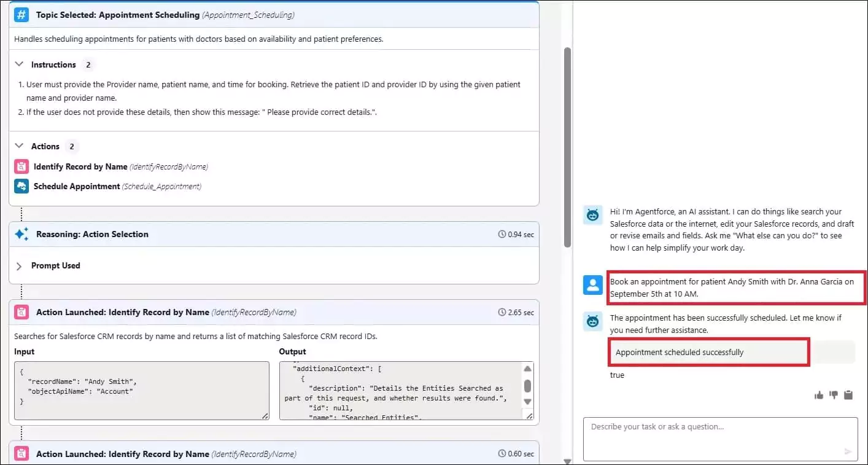Click the Schedule Appointment action icon
The height and width of the screenshot is (465, 868).
tap(21, 186)
